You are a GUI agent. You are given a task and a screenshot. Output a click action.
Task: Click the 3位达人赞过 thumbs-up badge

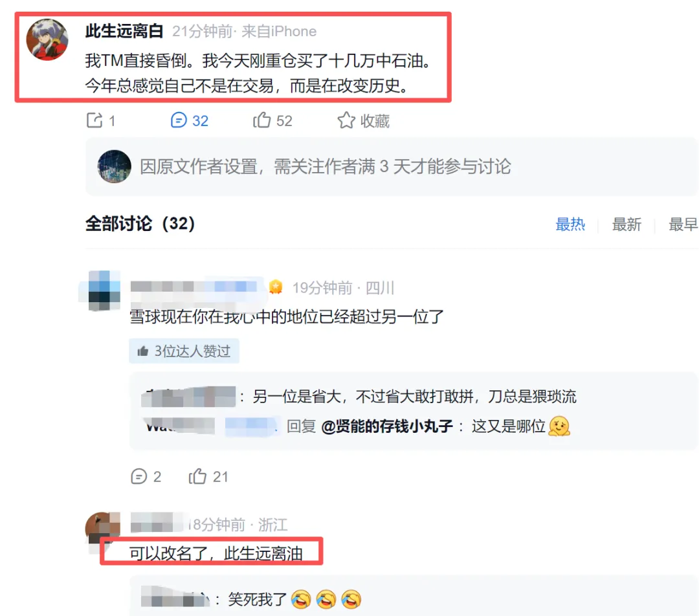[184, 351]
